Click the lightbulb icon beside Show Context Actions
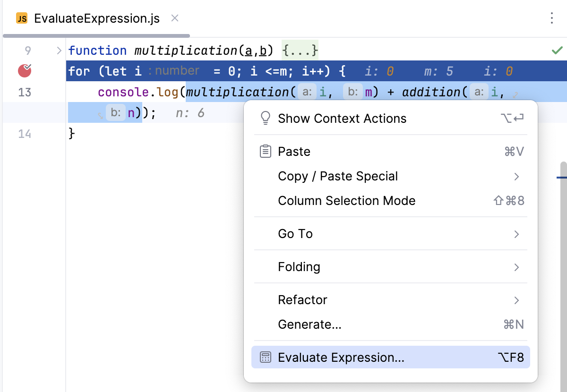The height and width of the screenshot is (392, 567). tap(266, 118)
